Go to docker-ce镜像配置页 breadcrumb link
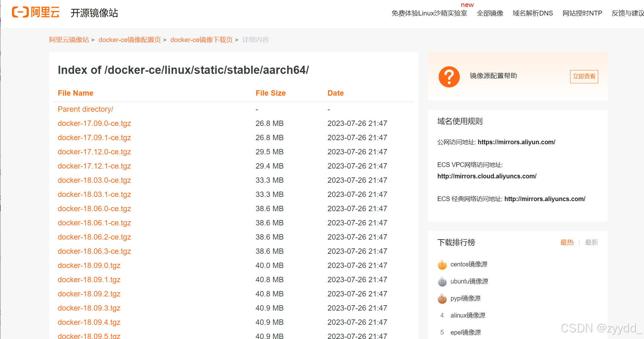 [129, 40]
